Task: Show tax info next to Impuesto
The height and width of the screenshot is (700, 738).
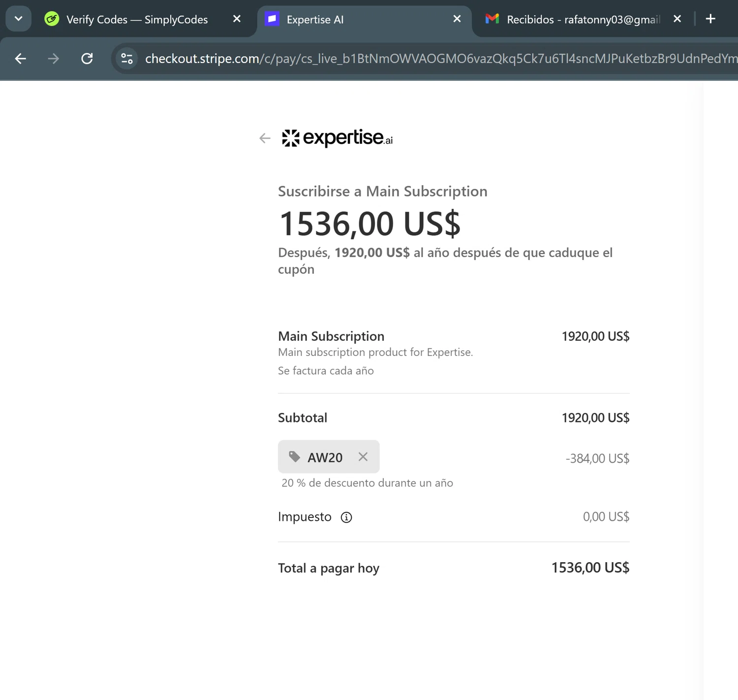Action: 346,517
